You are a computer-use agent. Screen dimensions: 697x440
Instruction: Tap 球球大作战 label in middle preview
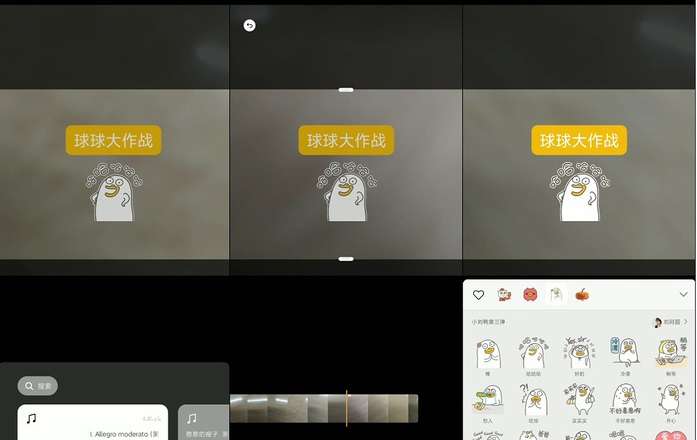point(346,140)
